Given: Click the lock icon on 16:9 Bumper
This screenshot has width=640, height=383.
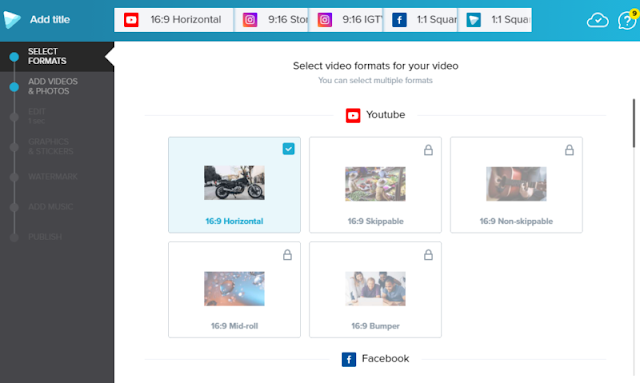Looking at the screenshot, I should [428, 255].
